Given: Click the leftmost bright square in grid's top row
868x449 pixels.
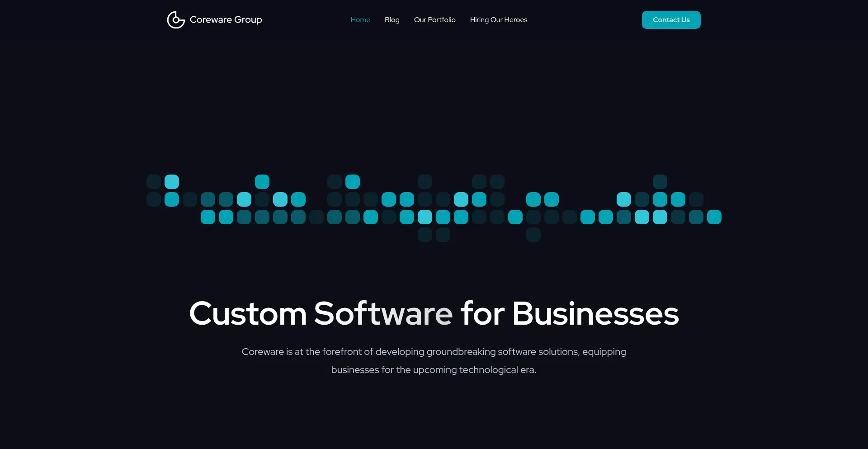Looking at the screenshot, I should coord(172,182).
